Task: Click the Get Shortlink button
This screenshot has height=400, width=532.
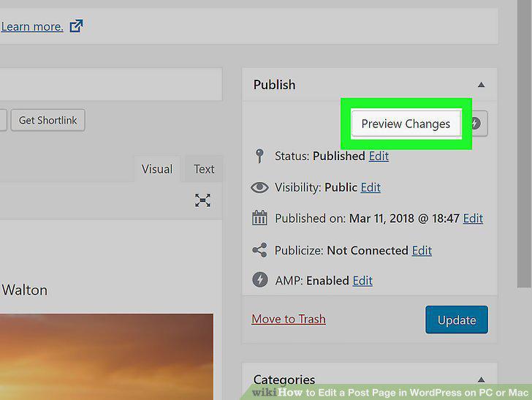Action: click(x=47, y=120)
